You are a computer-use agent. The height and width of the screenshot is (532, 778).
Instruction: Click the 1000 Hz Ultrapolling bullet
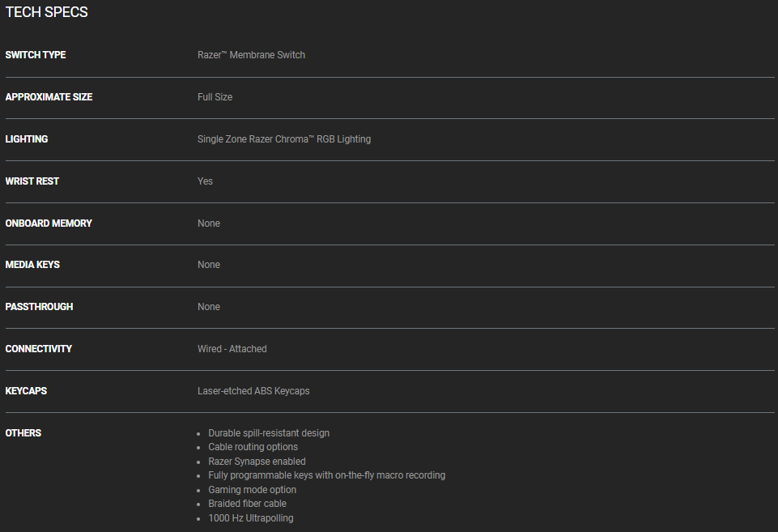click(251, 518)
